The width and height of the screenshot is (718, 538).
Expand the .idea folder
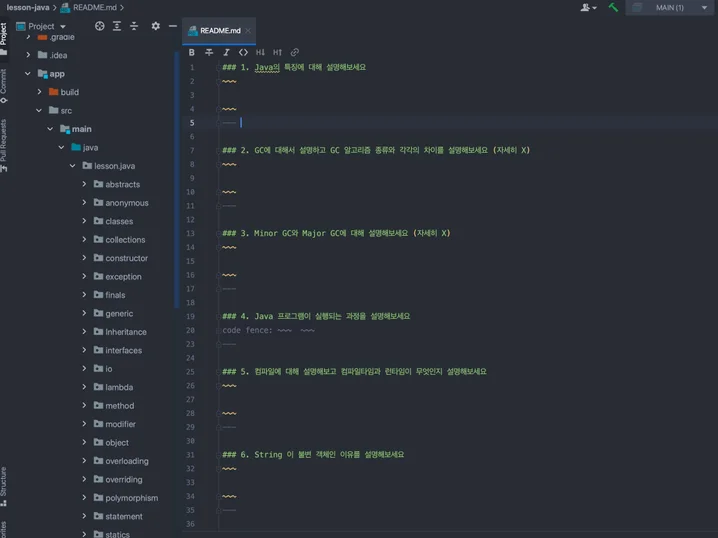click(x=28, y=55)
